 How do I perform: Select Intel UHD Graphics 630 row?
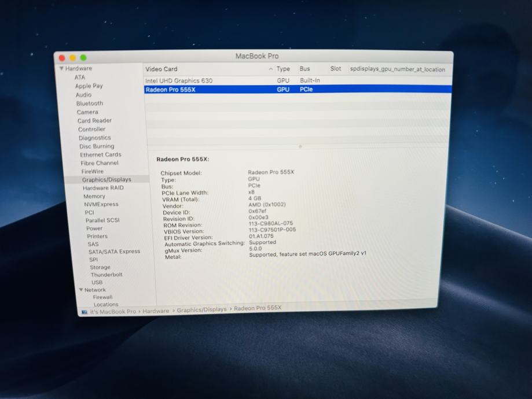point(298,81)
